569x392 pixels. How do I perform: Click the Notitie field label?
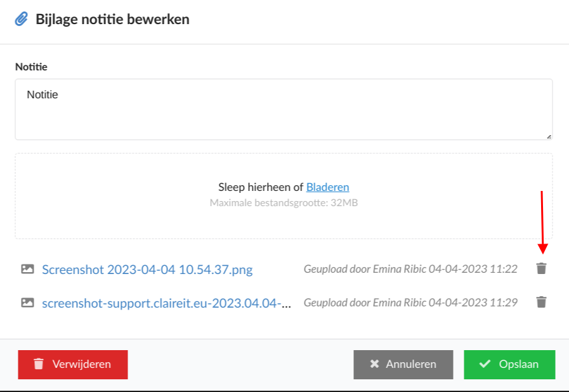31,67
